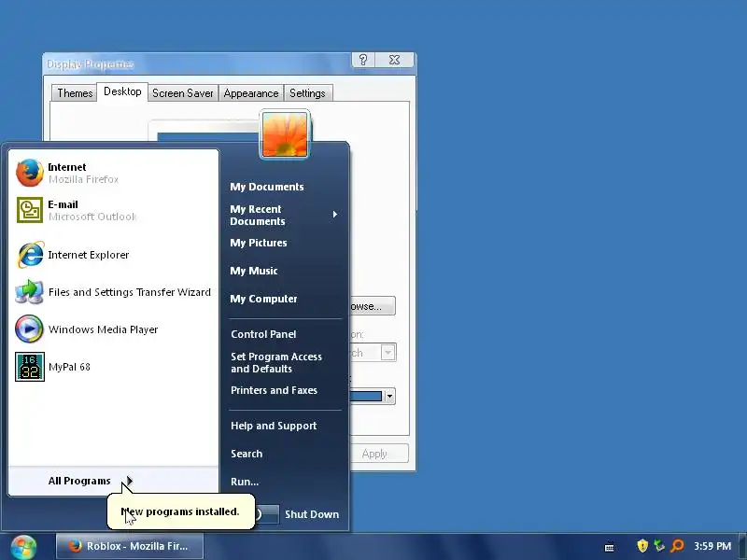
Task: Open Search from Start menu
Action: 247,454
